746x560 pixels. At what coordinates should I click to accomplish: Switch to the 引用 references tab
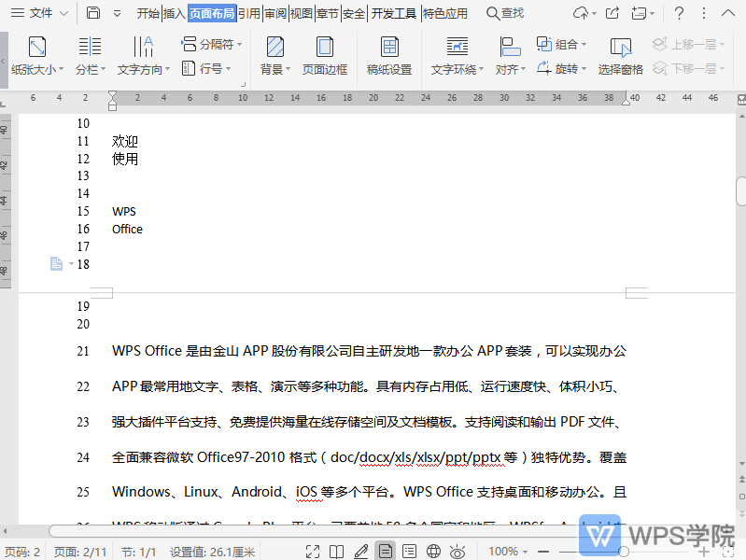click(249, 13)
